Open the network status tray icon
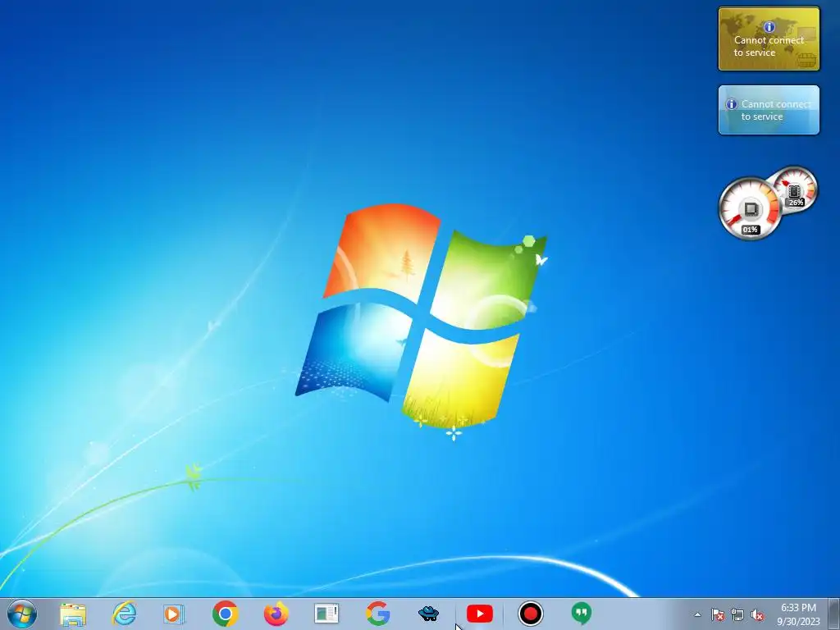 737,614
